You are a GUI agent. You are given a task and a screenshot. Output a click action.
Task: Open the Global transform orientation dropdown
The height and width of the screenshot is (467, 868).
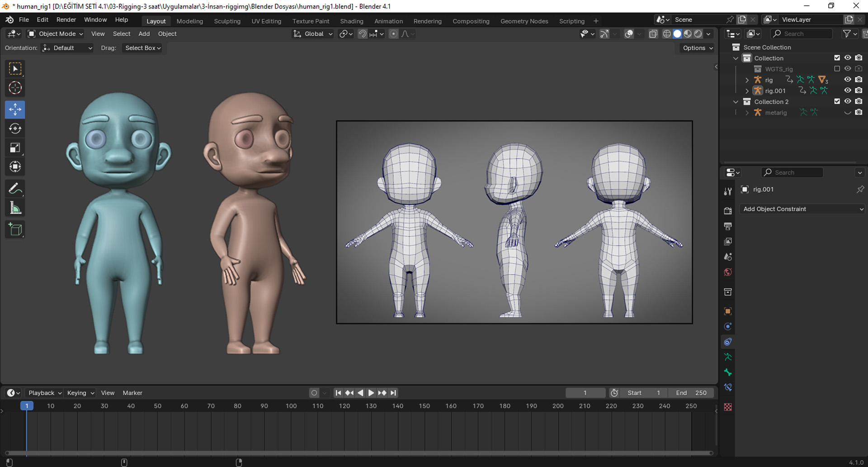312,33
